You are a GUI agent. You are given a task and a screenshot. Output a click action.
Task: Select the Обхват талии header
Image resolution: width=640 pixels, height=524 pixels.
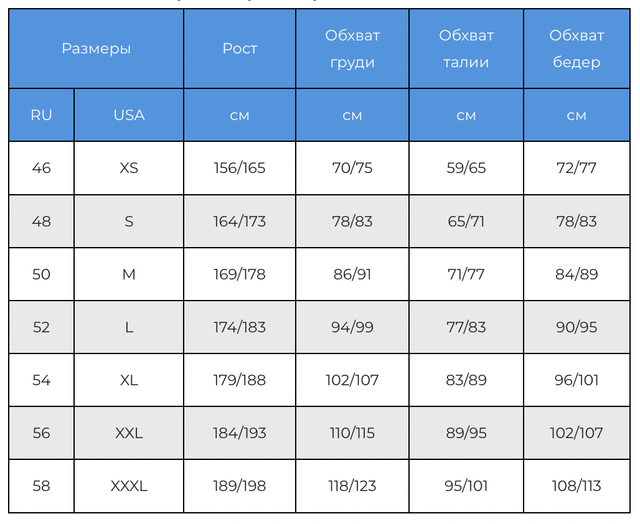click(466, 48)
